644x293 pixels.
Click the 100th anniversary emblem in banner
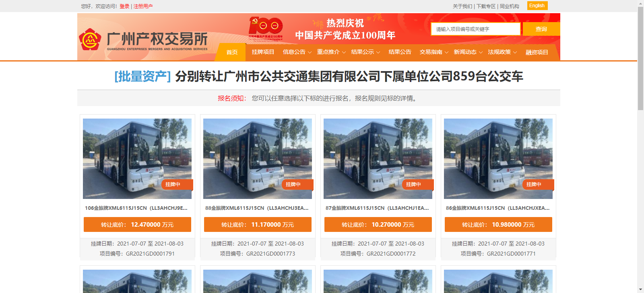click(x=266, y=27)
